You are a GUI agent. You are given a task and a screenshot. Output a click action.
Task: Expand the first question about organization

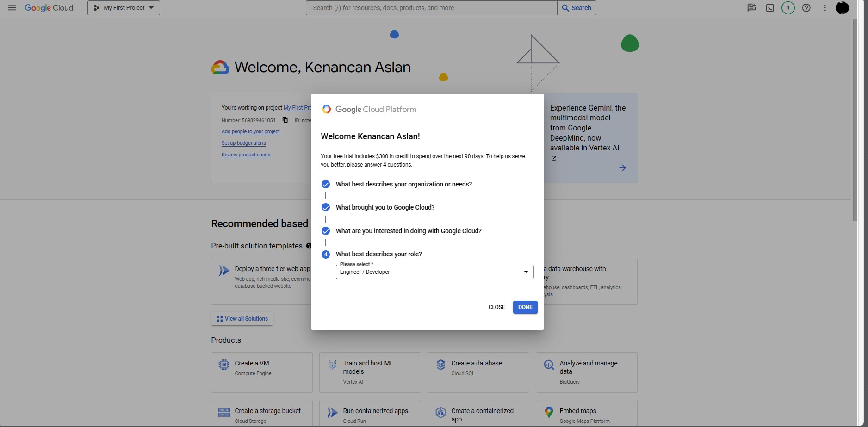(x=403, y=184)
